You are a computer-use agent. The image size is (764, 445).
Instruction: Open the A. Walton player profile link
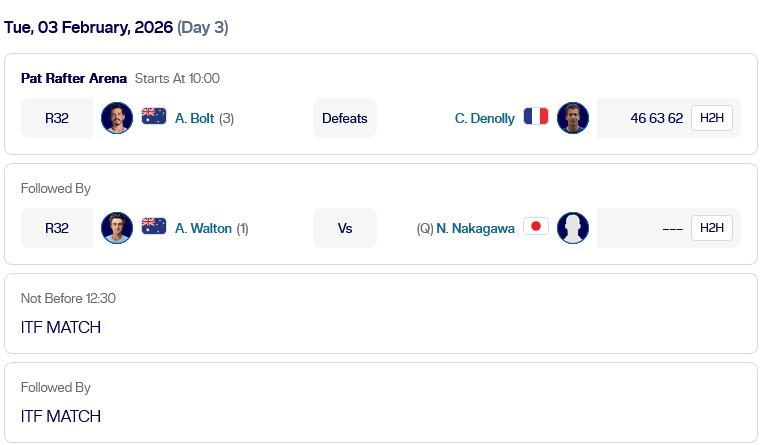coord(203,228)
